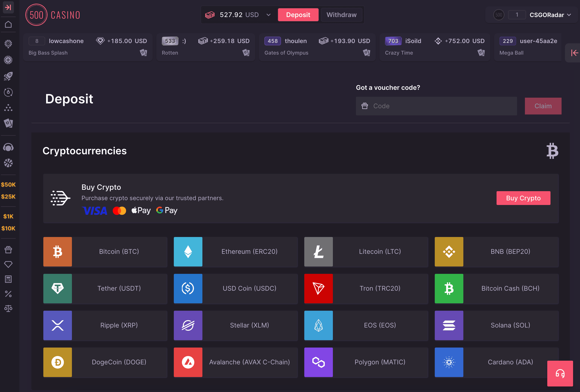This screenshot has height=392, width=580.
Task: Open the playing cards icon in sidebar
Action: tap(8, 123)
